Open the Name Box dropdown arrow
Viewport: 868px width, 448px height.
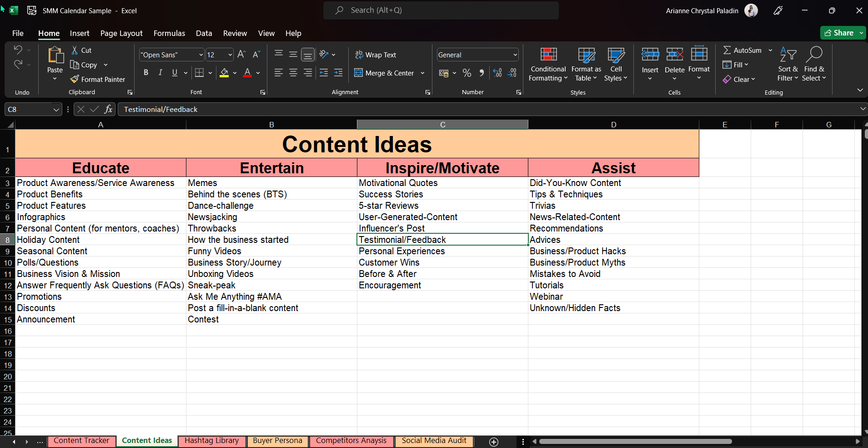point(56,110)
